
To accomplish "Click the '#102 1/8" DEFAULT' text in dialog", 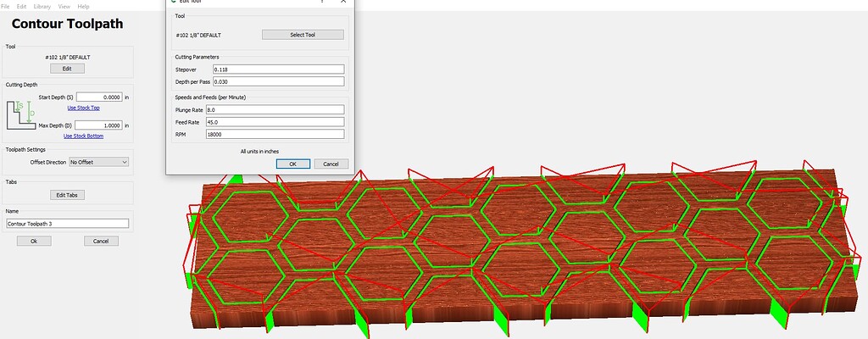I will pos(198,35).
